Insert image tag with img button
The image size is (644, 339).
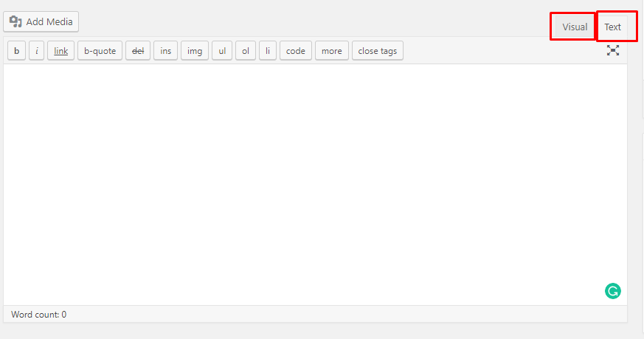pos(195,51)
